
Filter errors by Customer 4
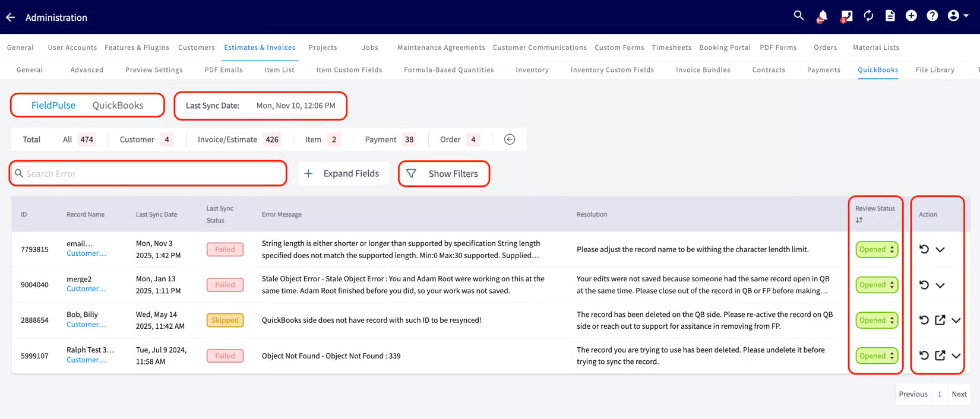pos(146,139)
